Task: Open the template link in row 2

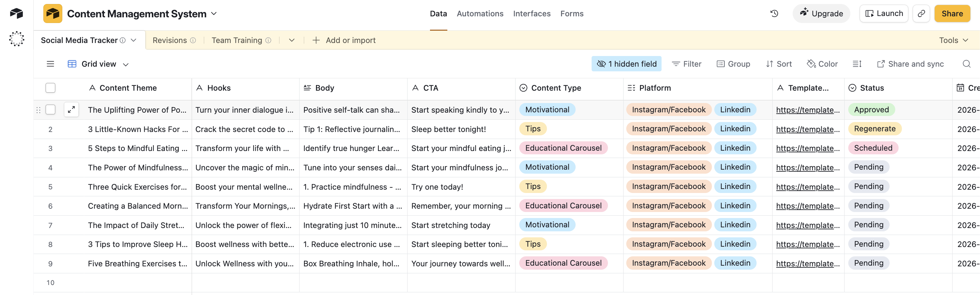Action: click(x=807, y=129)
